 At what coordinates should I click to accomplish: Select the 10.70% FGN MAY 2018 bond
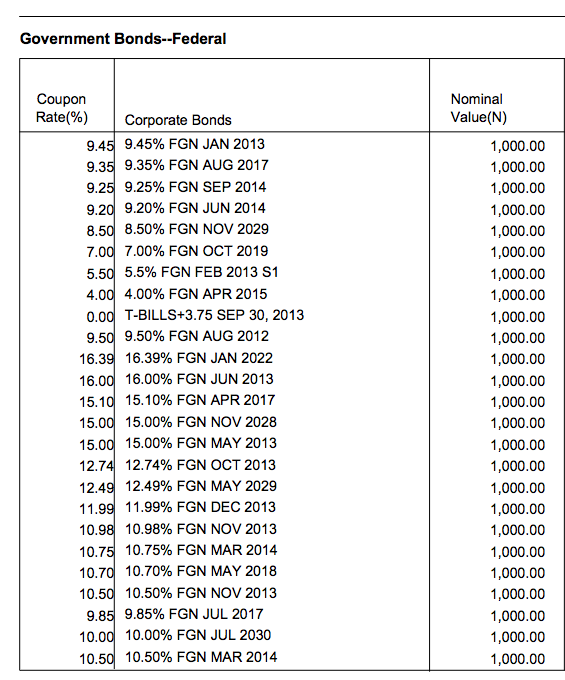(x=201, y=571)
